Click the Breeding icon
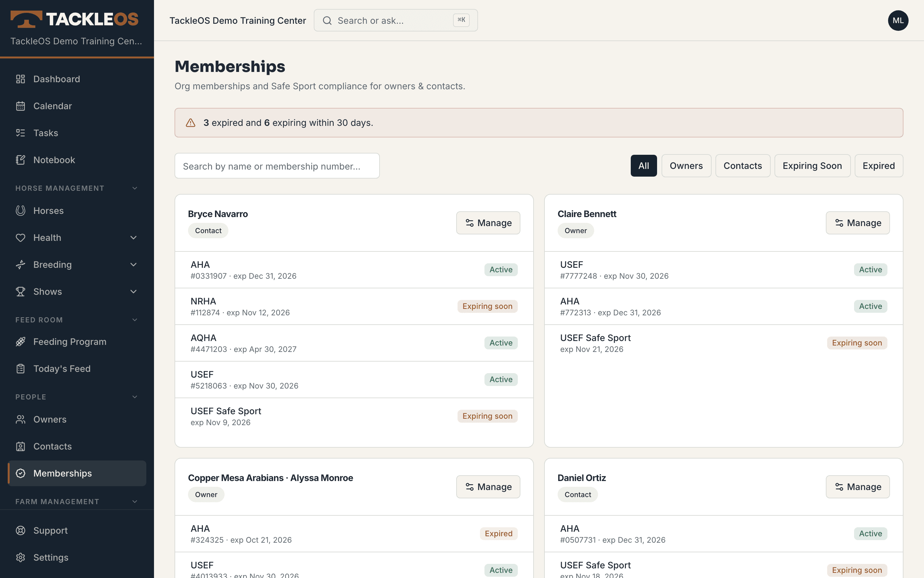 pyautogui.click(x=21, y=265)
